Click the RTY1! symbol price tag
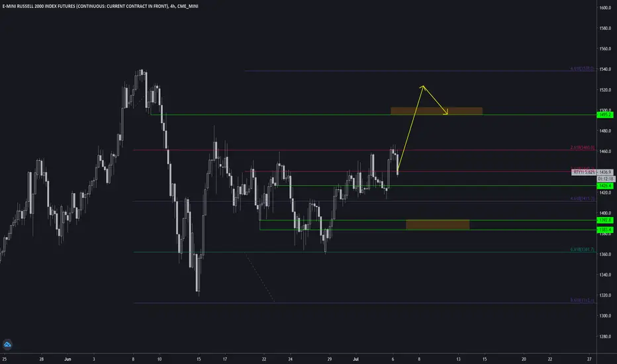 (584, 172)
